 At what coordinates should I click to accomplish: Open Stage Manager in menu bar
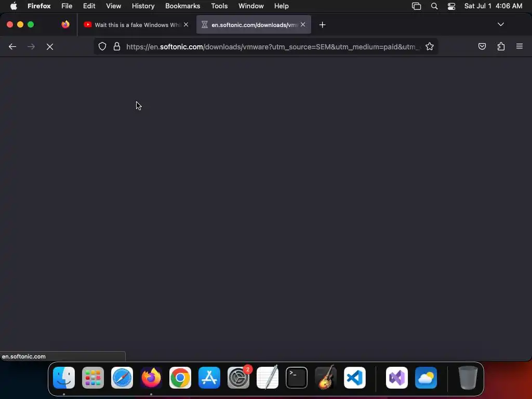pyautogui.click(x=416, y=6)
